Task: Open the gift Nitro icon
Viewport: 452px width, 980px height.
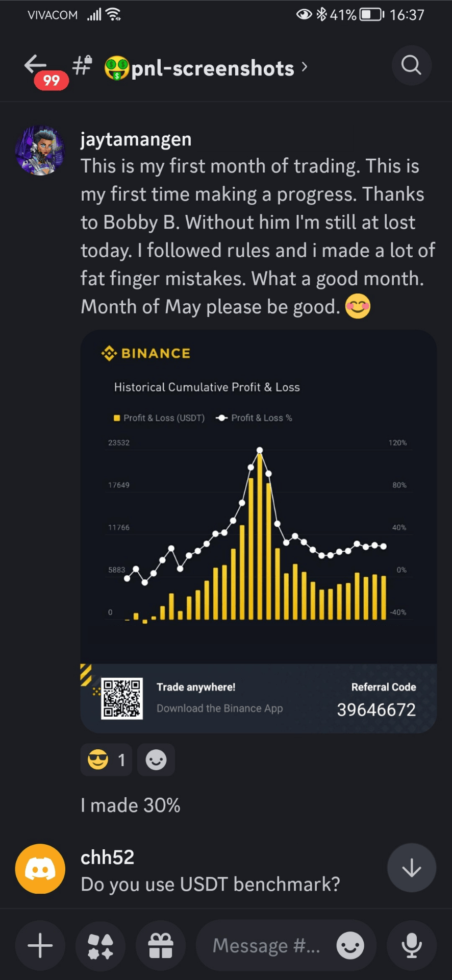Action: 161,946
